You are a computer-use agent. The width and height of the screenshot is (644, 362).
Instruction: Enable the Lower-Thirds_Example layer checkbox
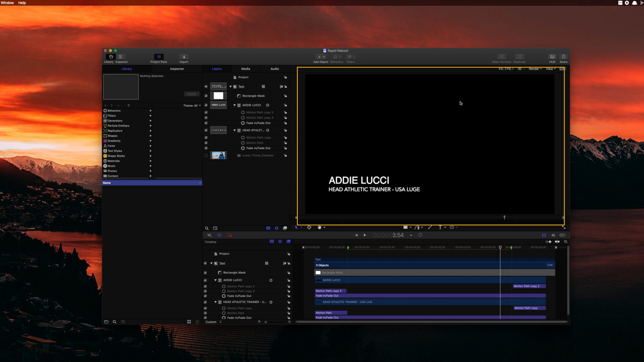(206, 155)
